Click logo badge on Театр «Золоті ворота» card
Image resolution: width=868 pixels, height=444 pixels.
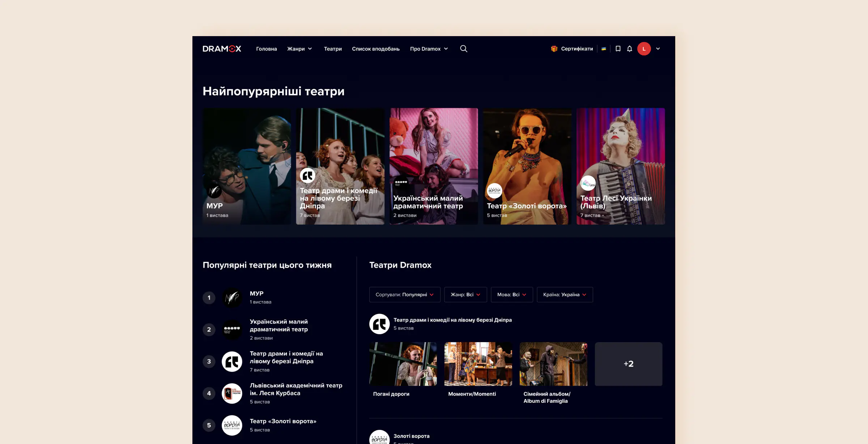point(494,191)
